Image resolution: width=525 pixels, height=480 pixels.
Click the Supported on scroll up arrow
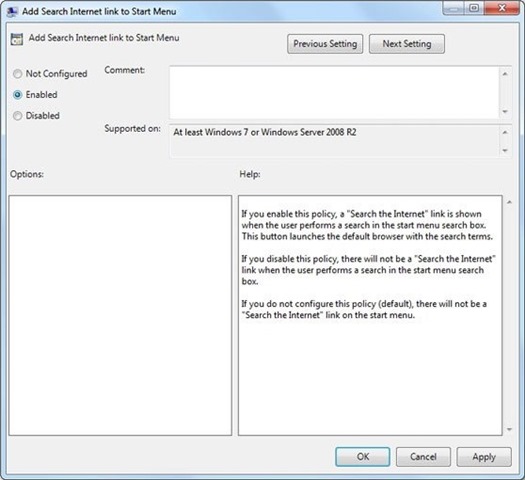[505, 133]
